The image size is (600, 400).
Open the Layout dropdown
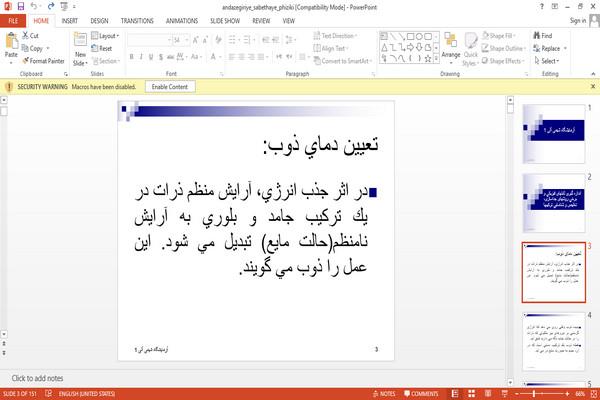[105, 36]
